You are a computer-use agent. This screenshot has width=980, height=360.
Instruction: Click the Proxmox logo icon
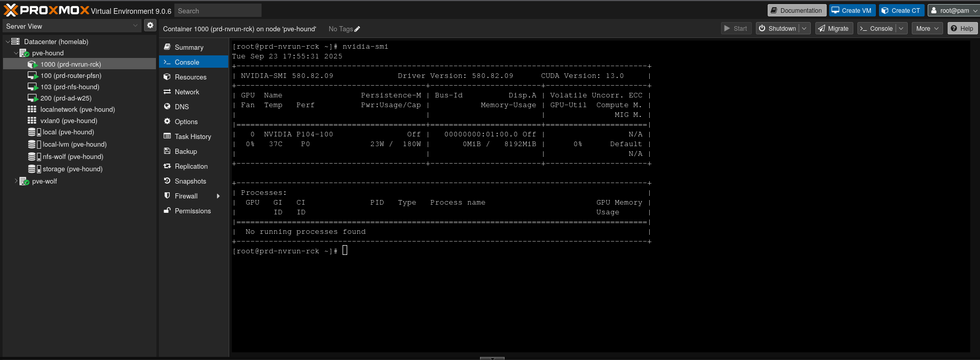click(x=11, y=10)
